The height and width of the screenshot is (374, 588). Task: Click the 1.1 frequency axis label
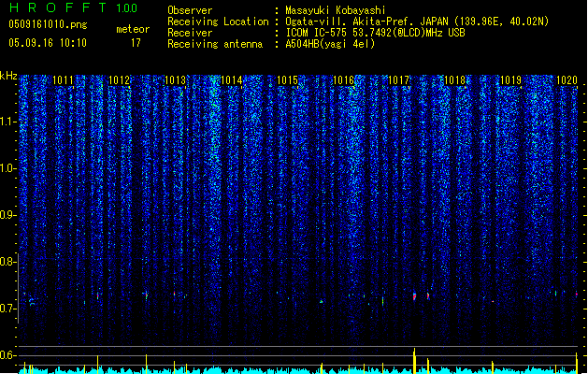(8, 122)
